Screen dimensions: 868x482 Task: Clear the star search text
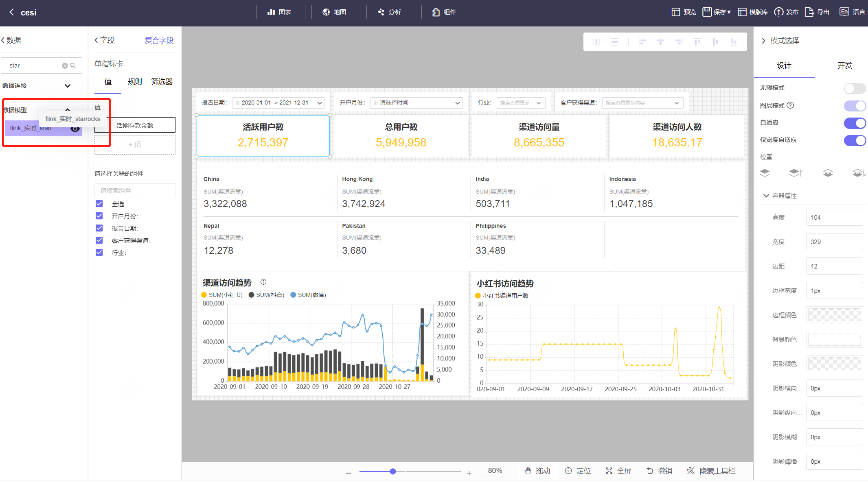[x=65, y=65]
